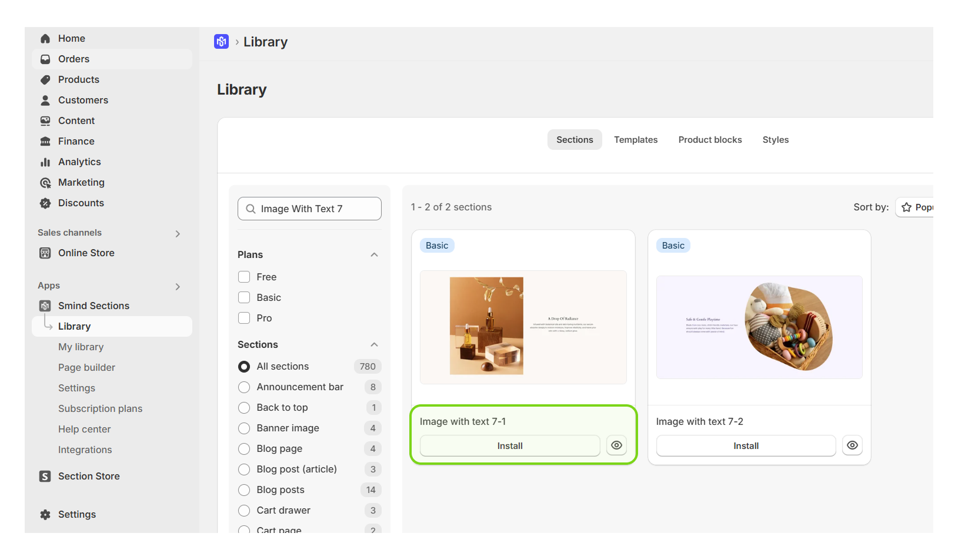
Task: Click the Products tag icon
Action: click(x=45, y=80)
